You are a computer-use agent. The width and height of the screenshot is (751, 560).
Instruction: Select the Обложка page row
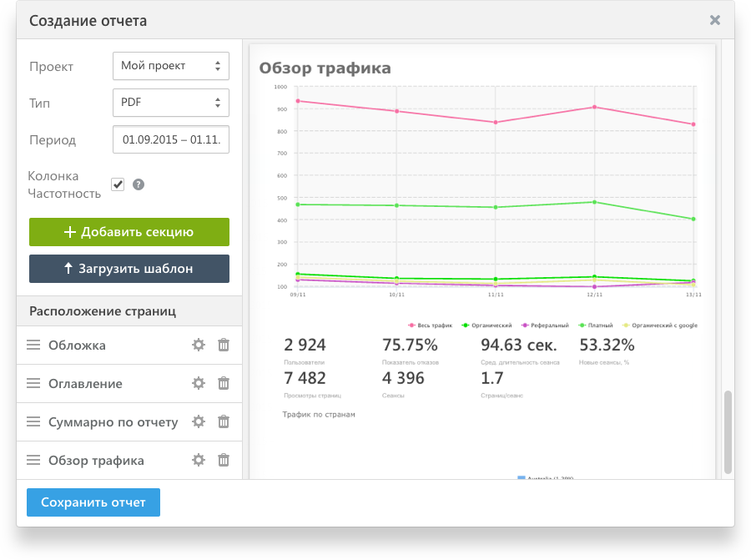click(129, 345)
